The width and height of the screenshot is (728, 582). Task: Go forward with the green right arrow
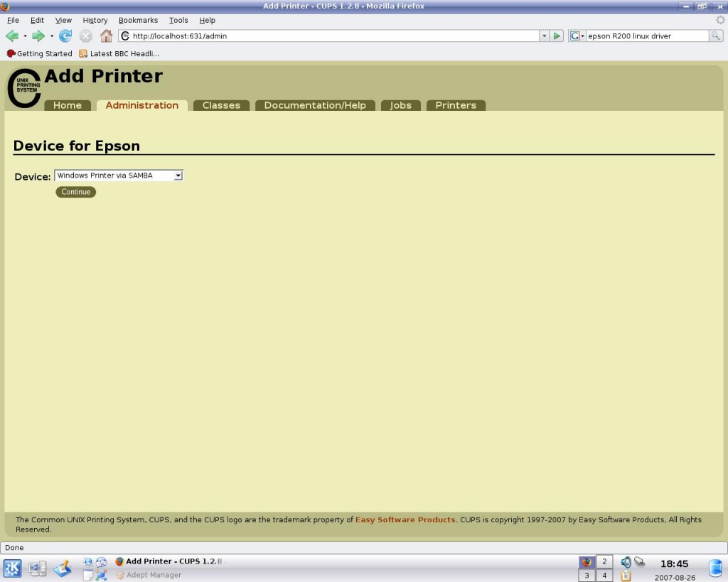pos(38,36)
